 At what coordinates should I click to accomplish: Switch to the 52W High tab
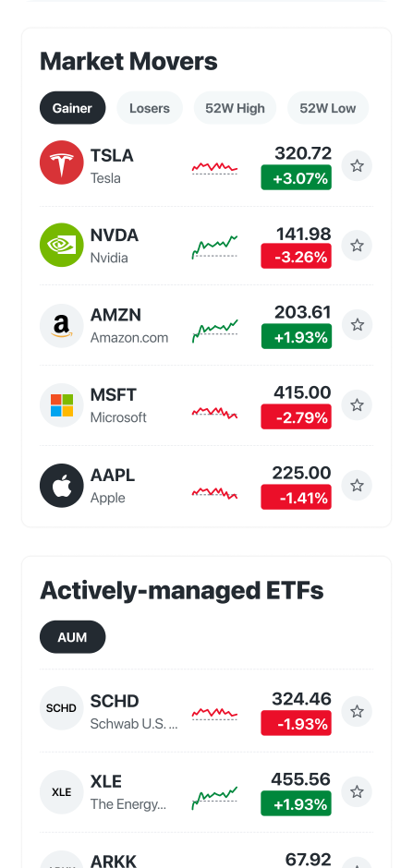tap(236, 108)
